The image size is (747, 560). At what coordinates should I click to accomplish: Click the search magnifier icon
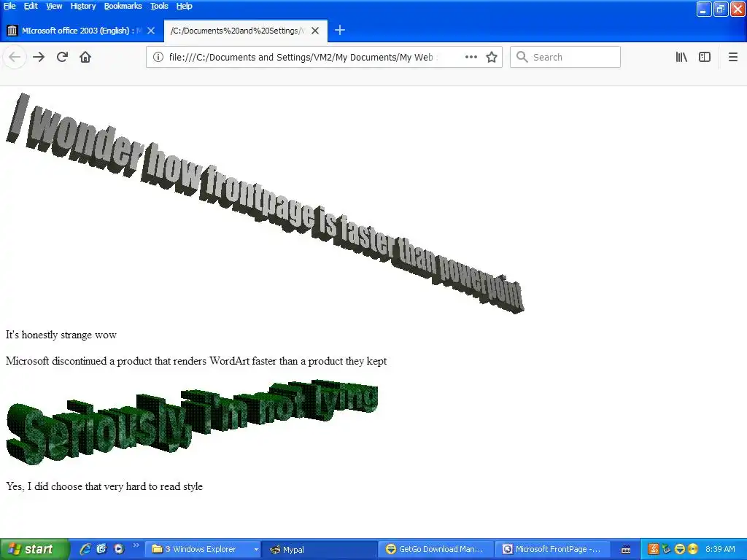pyautogui.click(x=522, y=57)
